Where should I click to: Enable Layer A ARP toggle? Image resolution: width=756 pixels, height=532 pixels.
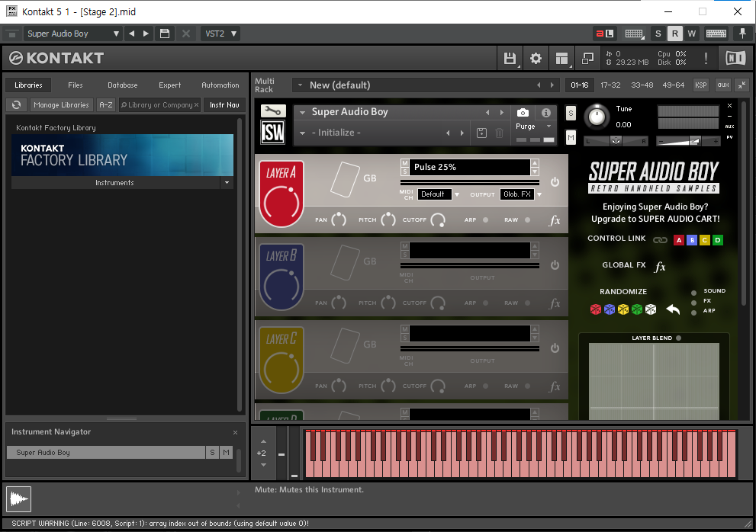[x=485, y=220]
